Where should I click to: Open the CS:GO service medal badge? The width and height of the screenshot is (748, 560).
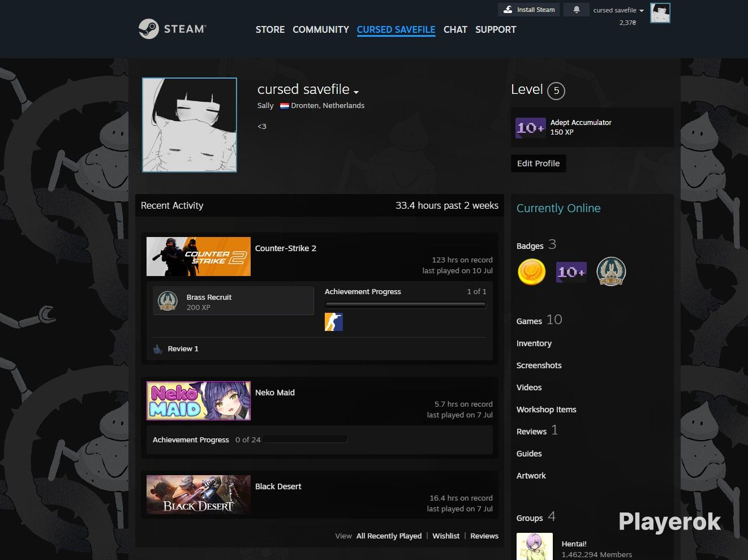[x=611, y=271]
